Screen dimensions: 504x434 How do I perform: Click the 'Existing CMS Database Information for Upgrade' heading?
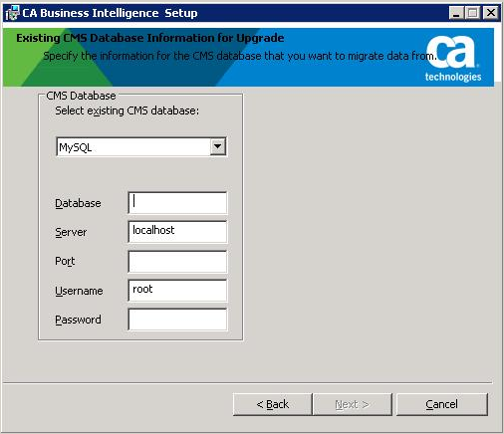(150, 38)
